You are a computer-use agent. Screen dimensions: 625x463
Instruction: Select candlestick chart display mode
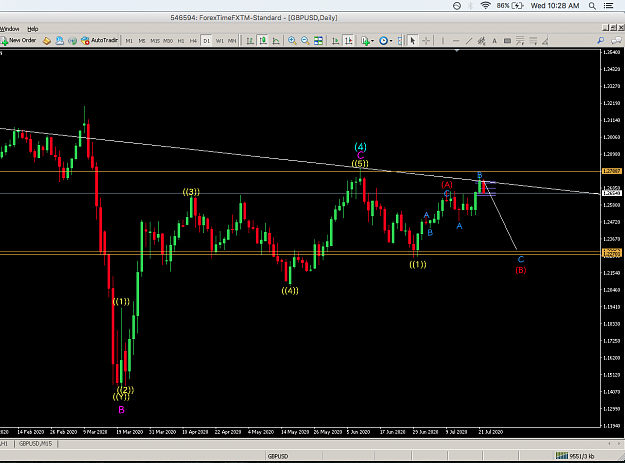263,41
